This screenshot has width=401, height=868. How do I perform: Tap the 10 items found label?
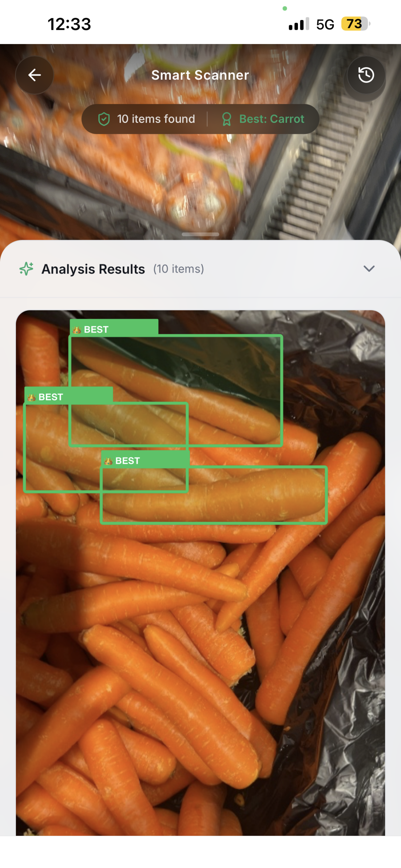click(x=156, y=119)
